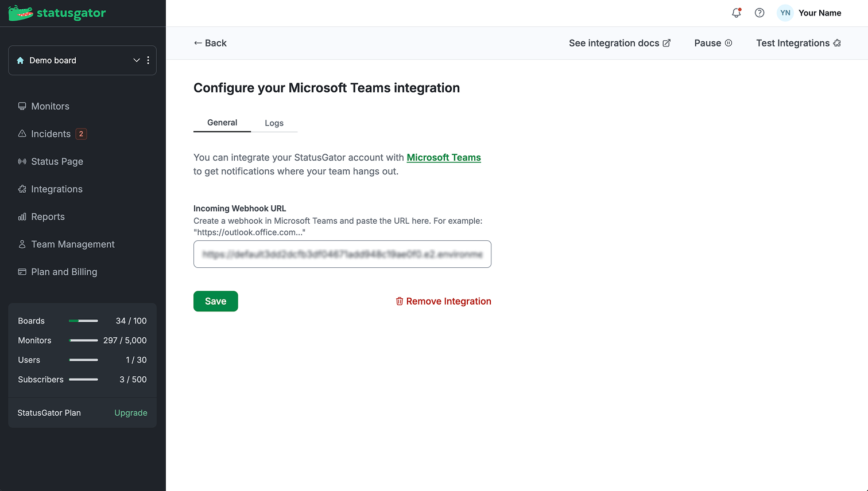
Task: Save the webhook configuration
Action: [x=216, y=301]
